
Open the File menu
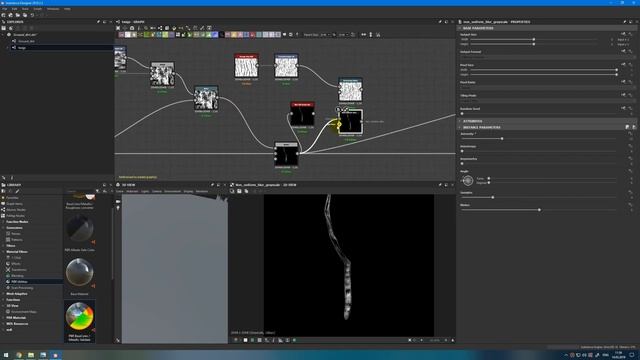click(4, 9)
